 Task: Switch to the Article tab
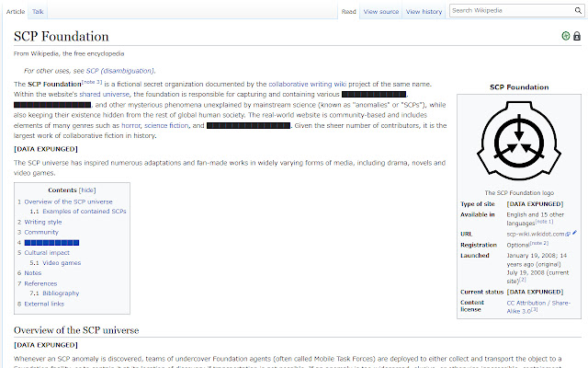coord(16,12)
